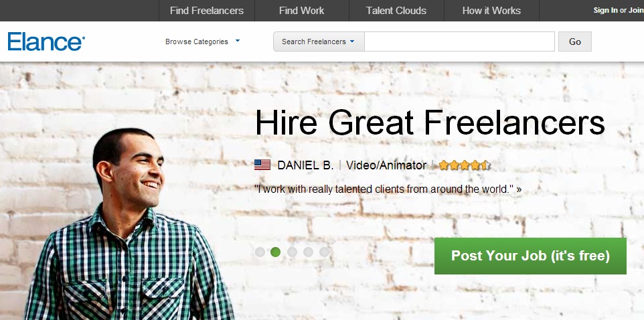644x320 pixels.
Task: Go to Talent Clouds
Action: pos(396,11)
